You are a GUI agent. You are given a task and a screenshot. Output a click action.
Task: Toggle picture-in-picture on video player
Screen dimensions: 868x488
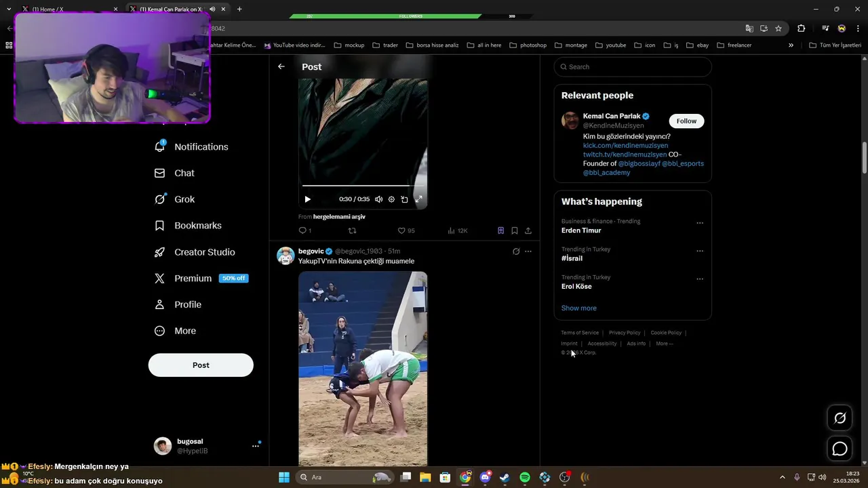pyautogui.click(x=404, y=199)
